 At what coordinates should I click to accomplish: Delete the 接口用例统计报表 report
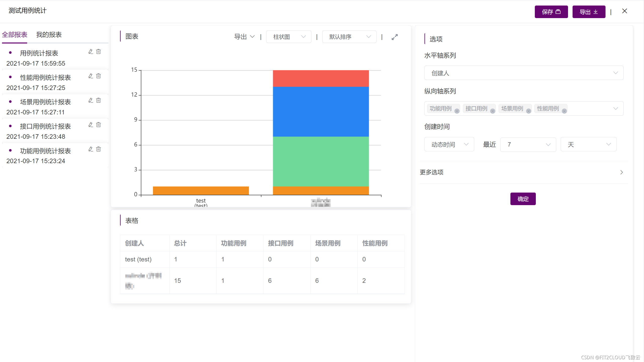click(99, 125)
